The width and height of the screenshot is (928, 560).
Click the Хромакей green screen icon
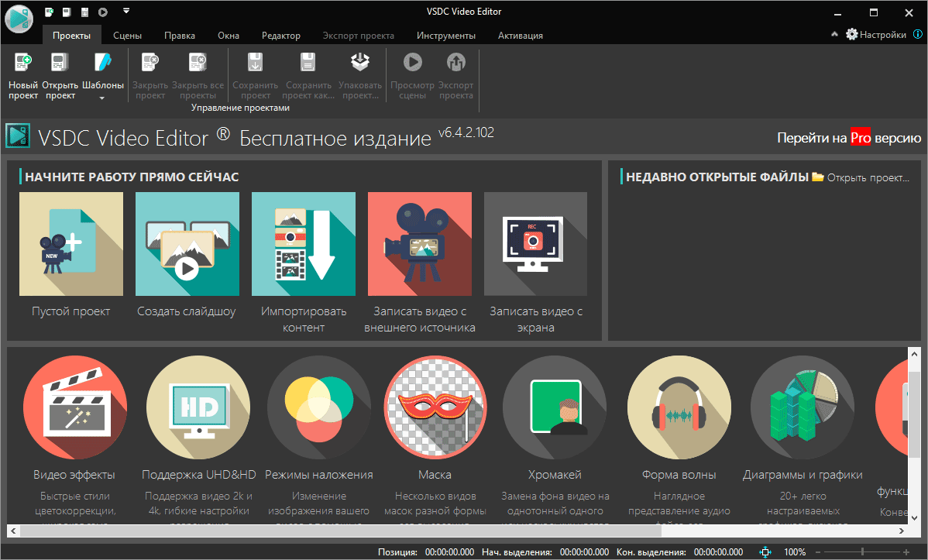pyautogui.click(x=555, y=407)
